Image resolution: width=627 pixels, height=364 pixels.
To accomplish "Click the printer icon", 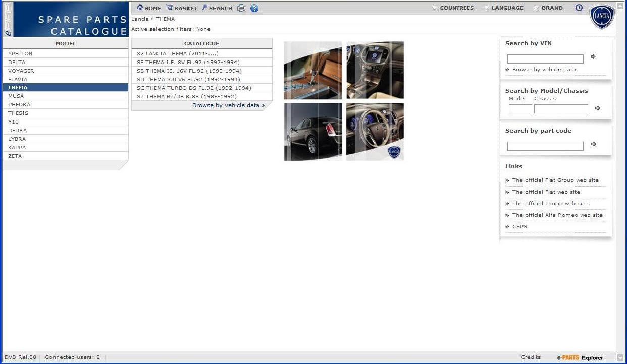I will (241, 8).
